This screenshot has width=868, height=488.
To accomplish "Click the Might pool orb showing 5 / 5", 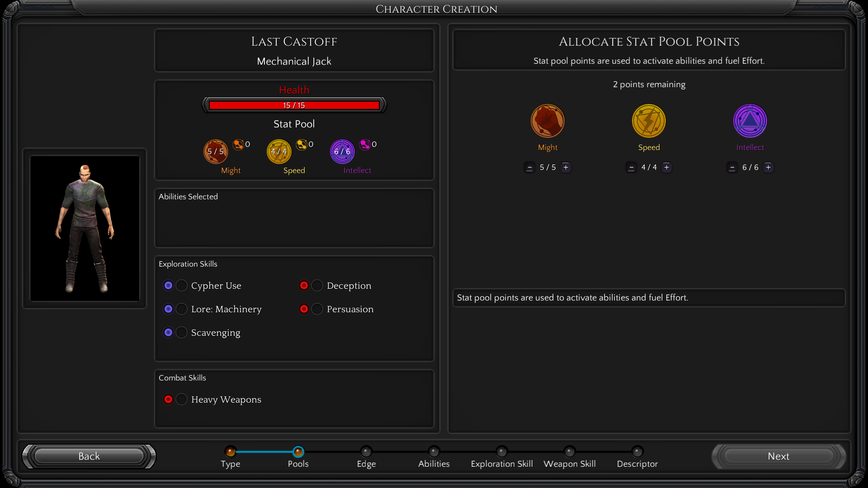I will [216, 151].
